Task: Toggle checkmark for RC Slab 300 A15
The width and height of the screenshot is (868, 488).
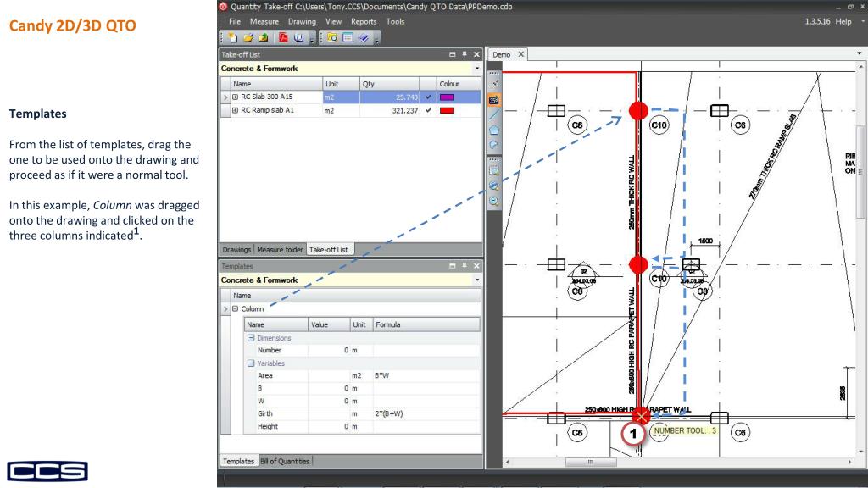Action: point(428,97)
